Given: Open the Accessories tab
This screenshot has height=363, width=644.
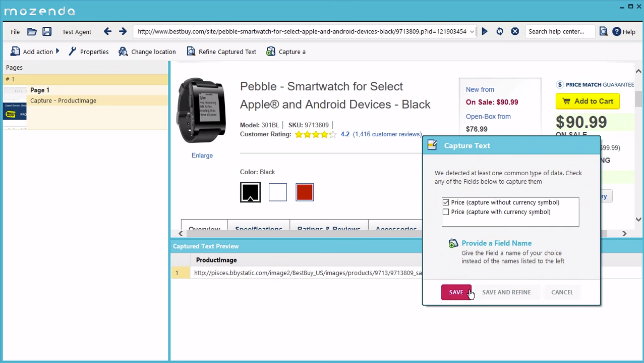Looking at the screenshot, I should click(x=396, y=226).
